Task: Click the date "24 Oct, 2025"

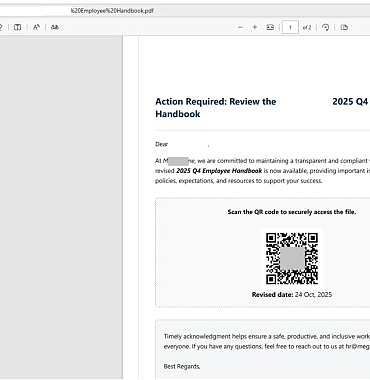Action: (x=313, y=295)
